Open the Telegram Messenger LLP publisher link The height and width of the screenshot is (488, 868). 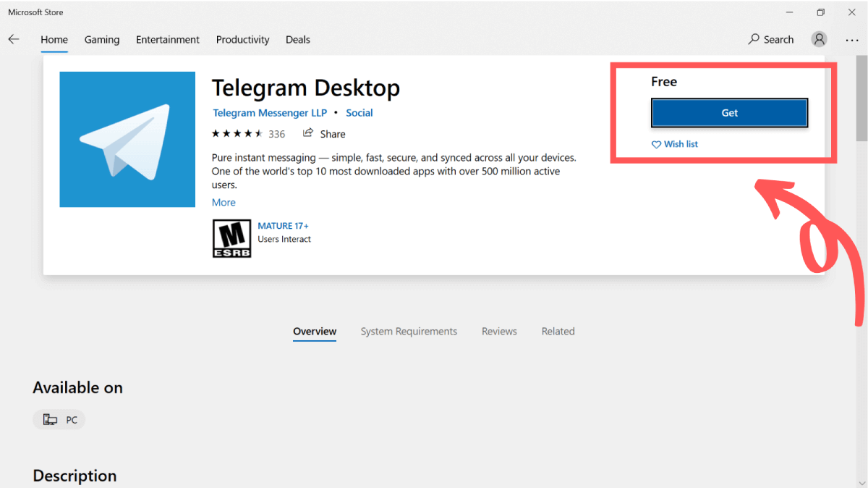point(270,113)
